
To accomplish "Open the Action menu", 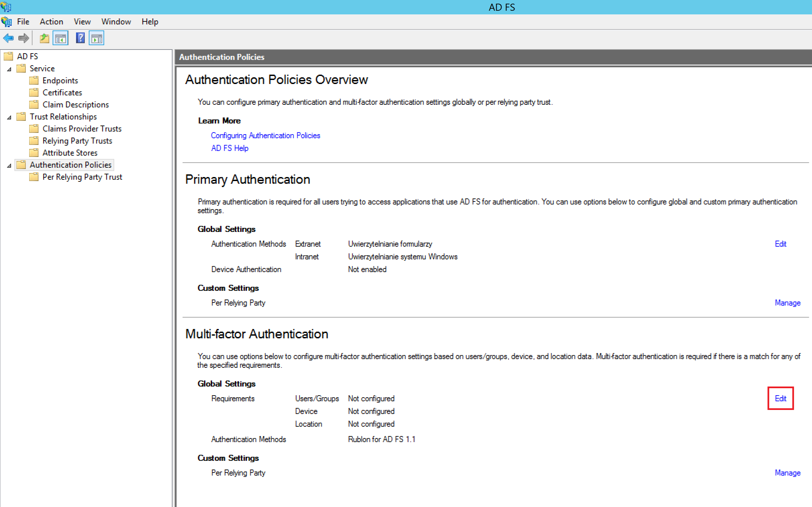I will 51,22.
